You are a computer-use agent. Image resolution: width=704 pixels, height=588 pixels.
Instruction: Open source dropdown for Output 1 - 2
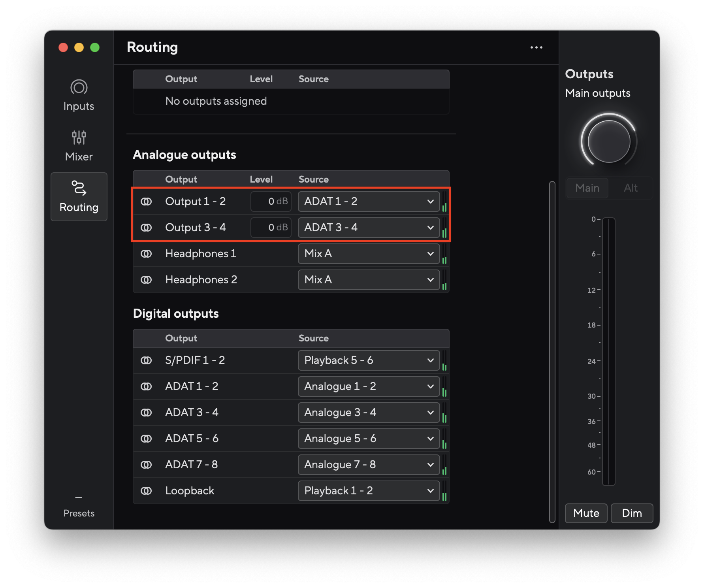(369, 202)
